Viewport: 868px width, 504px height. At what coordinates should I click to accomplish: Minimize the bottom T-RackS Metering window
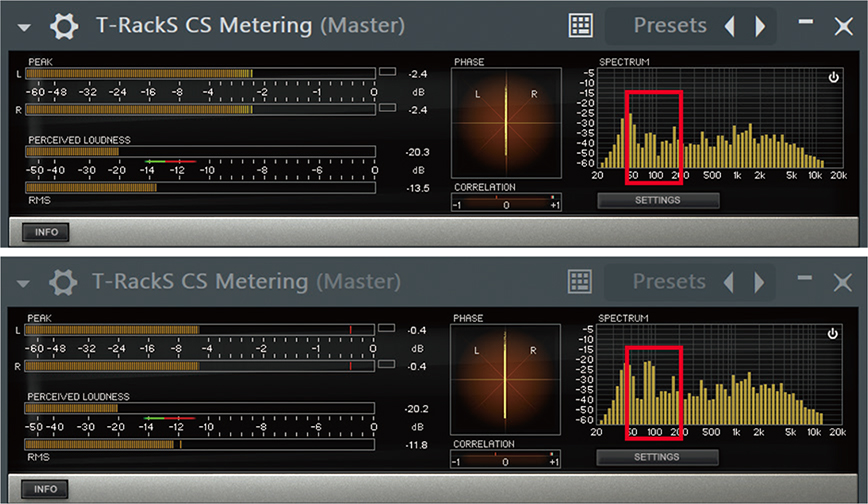805,278
